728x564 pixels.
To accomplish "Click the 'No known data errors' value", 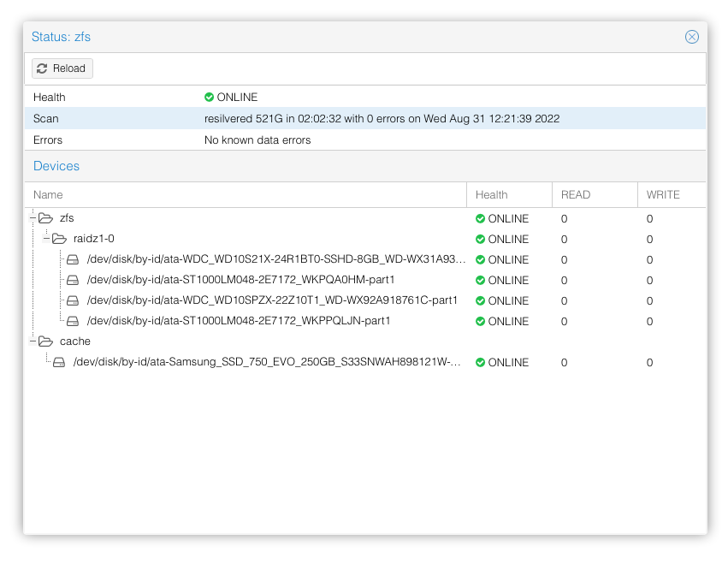I will (x=257, y=140).
